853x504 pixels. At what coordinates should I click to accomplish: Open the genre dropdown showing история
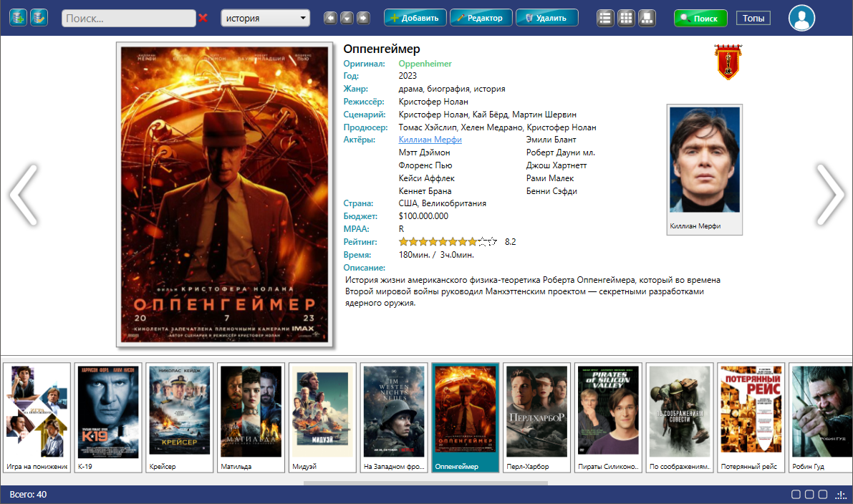[x=266, y=18]
